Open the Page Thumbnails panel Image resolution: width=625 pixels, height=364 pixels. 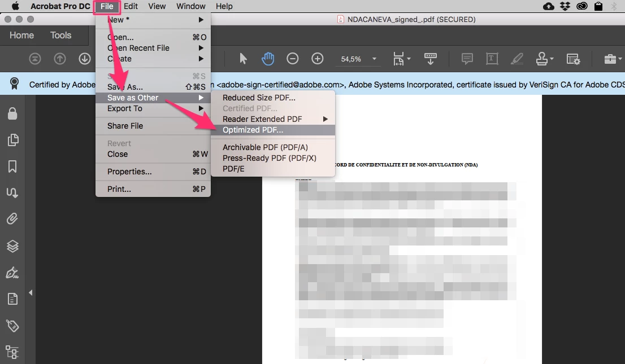click(x=13, y=140)
